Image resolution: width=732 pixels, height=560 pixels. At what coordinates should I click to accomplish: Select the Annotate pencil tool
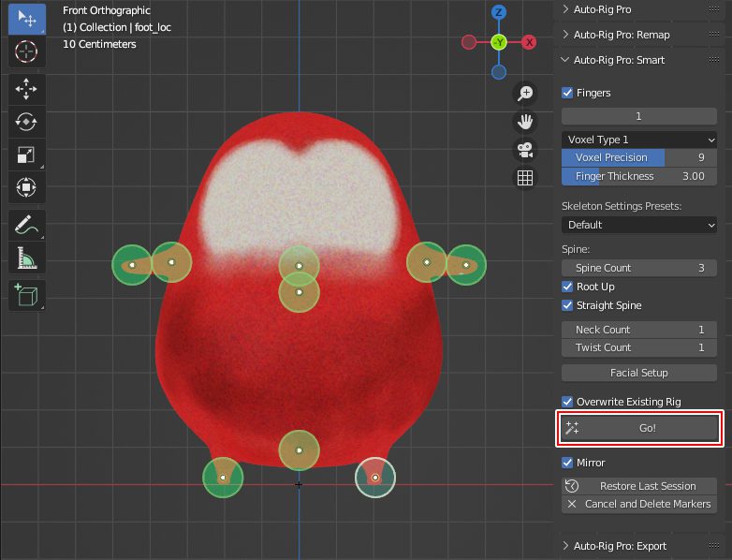point(26,226)
